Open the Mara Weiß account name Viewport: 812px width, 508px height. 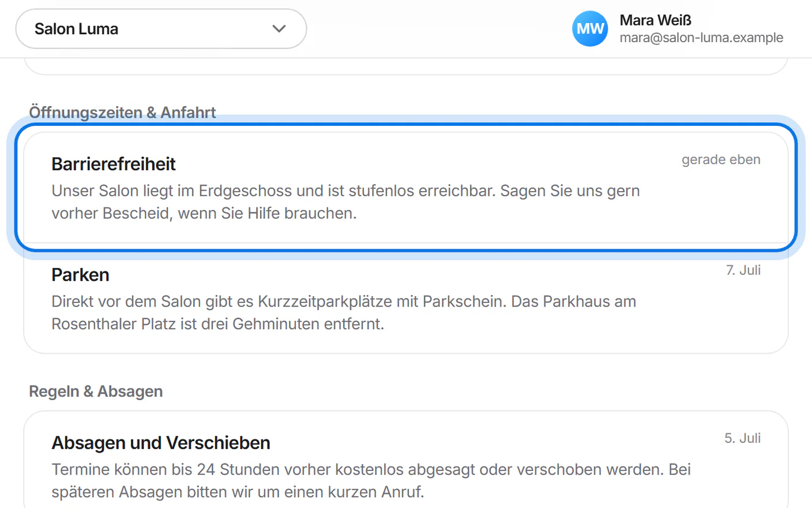pos(655,20)
